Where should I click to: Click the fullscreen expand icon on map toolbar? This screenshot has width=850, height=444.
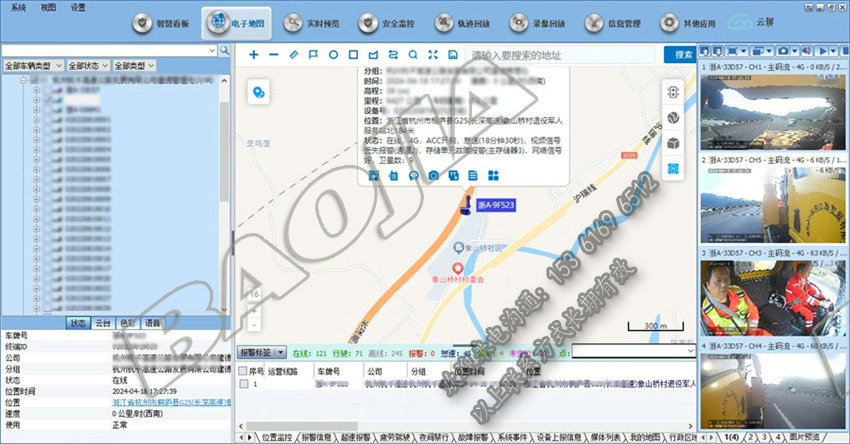433,54
